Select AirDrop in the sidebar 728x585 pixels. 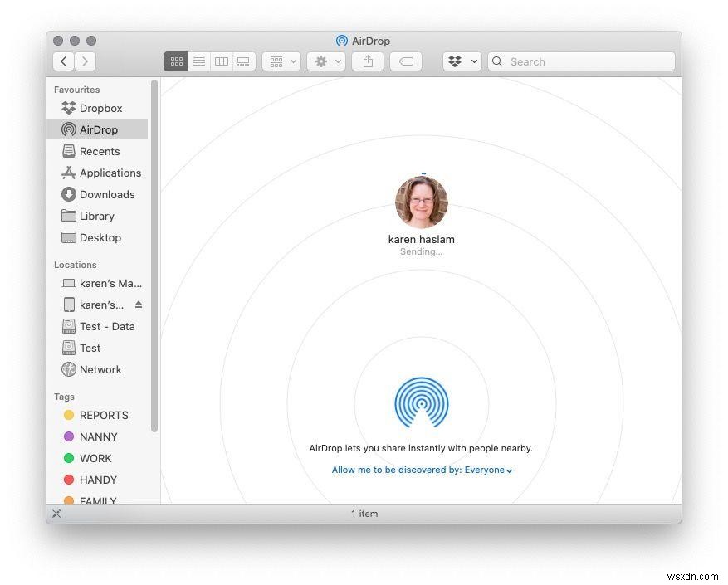pos(97,129)
